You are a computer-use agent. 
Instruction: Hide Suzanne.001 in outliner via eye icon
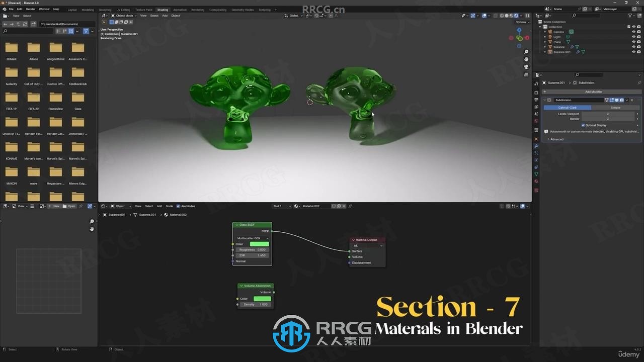pyautogui.click(x=633, y=52)
